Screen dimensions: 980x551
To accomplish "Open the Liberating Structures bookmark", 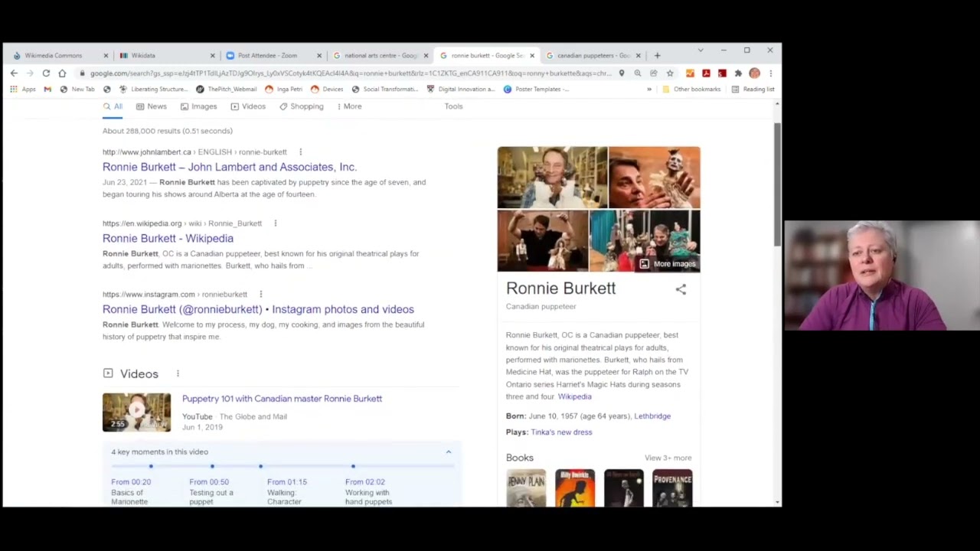I will [153, 90].
